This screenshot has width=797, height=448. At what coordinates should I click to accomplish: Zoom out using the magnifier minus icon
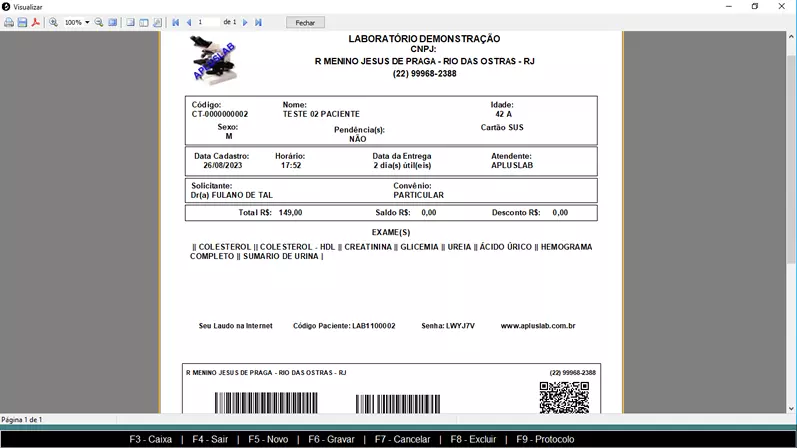point(99,22)
